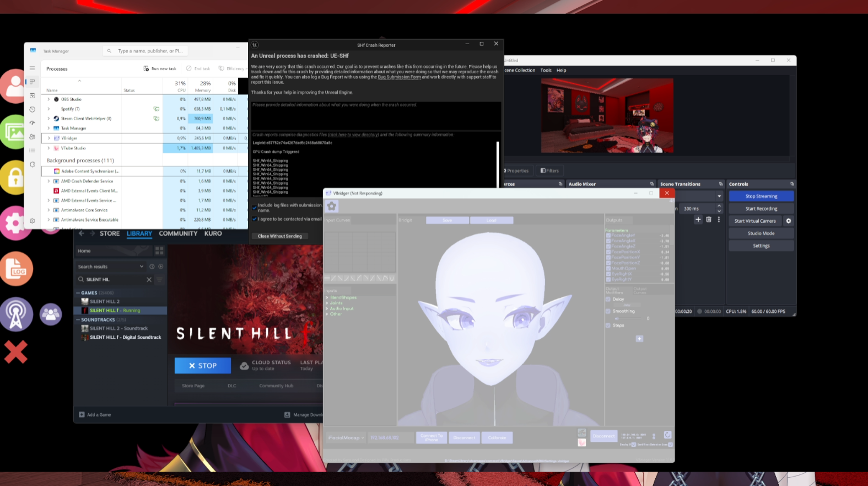868x486 pixels.
Task: Select SILENT HILL f - Digital Soundtrack
Action: coord(120,337)
